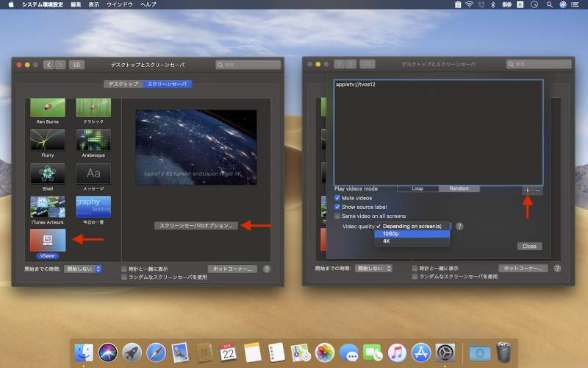
Task: Open iTunes from the Dock
Action: (397, 353)
